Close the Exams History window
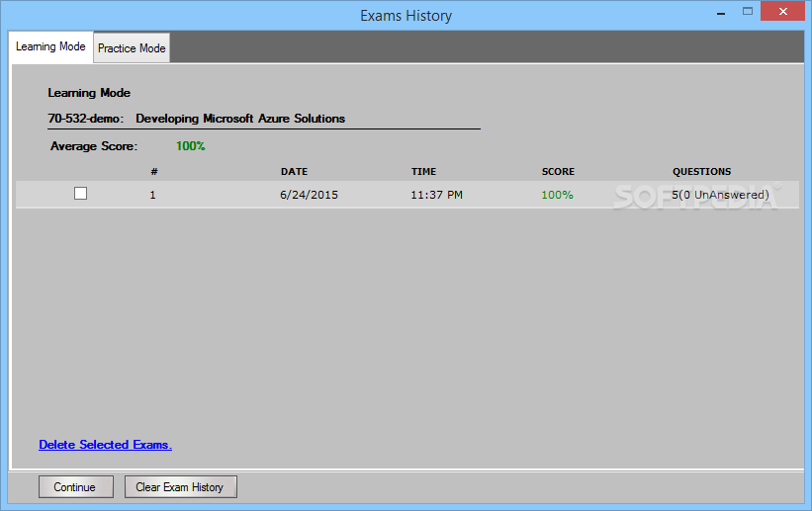 tap(783, 11)
